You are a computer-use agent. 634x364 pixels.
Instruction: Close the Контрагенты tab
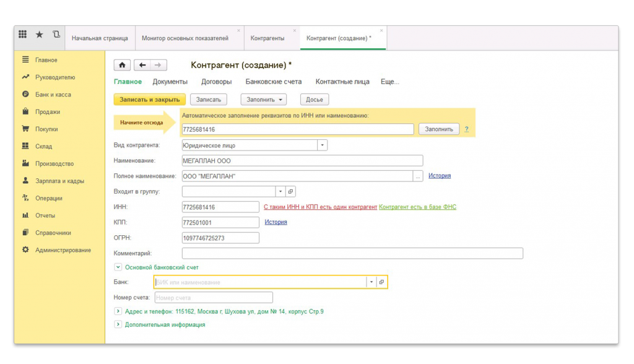[294, 30]
